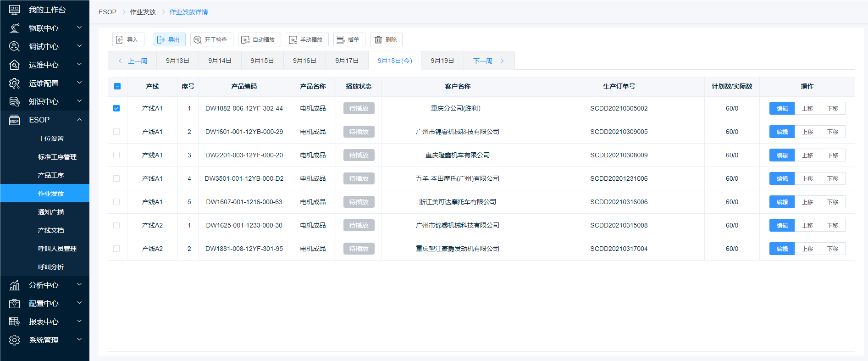Start 手动播放 manual play

coord(307,40)
